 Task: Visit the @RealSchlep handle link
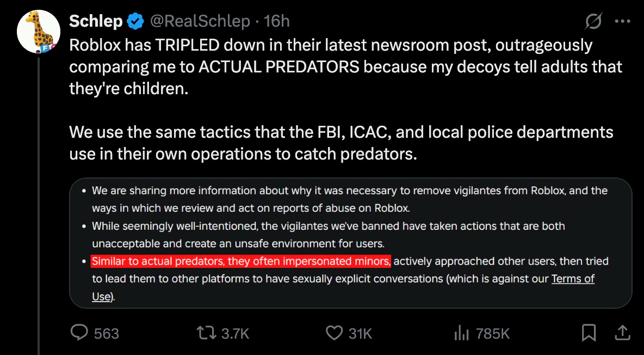200,21
